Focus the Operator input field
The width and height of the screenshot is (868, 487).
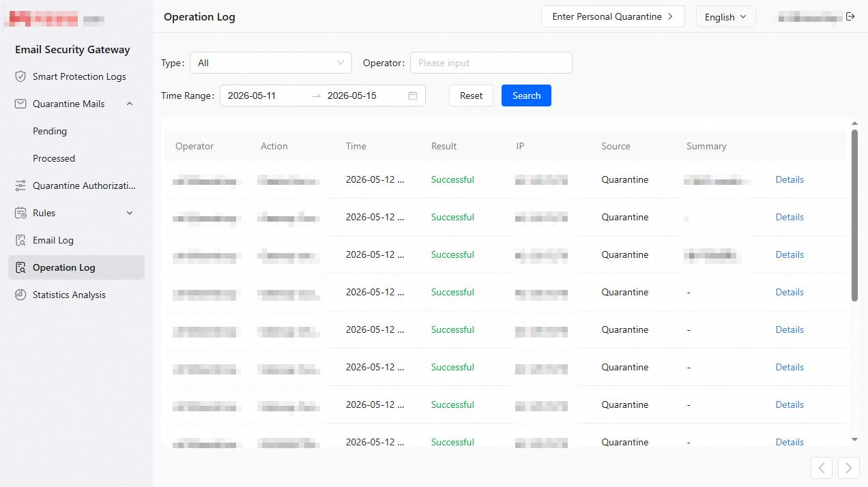pyautogui.click(x=491, y=63)
